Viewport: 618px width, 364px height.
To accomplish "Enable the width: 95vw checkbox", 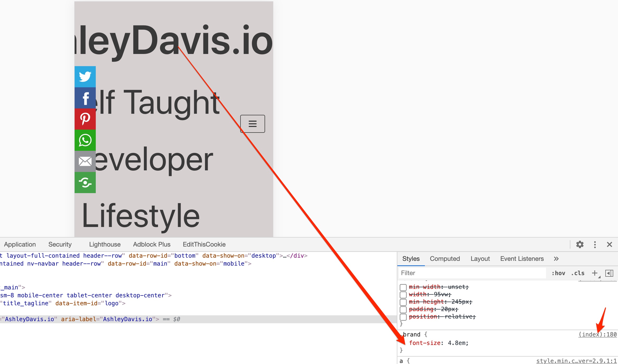I will 403,295.
